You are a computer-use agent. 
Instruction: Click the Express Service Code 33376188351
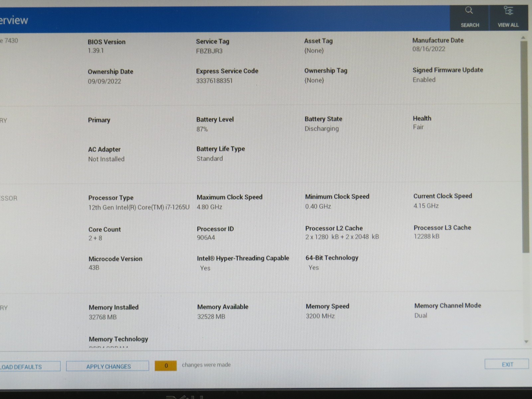tap(214, 81)
